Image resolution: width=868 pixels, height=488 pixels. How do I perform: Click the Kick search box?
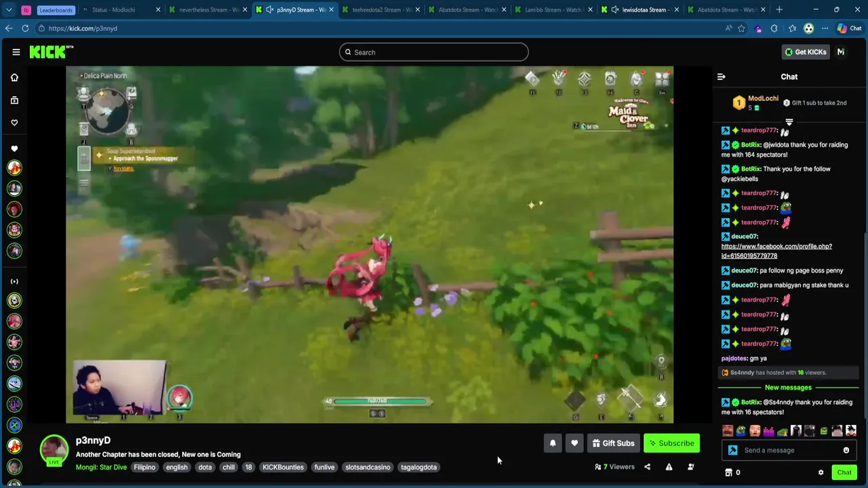click(x=434, y=52)
